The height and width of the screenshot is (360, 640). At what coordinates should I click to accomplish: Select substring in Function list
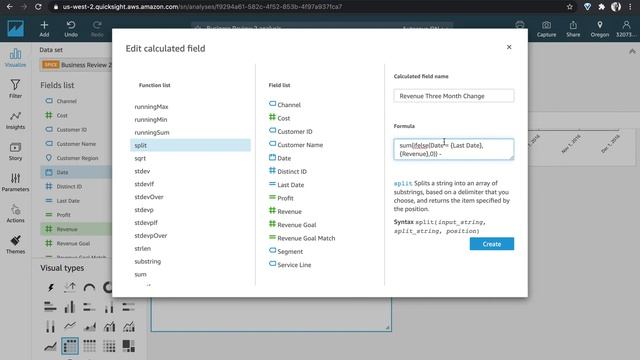tap(147, 261)
